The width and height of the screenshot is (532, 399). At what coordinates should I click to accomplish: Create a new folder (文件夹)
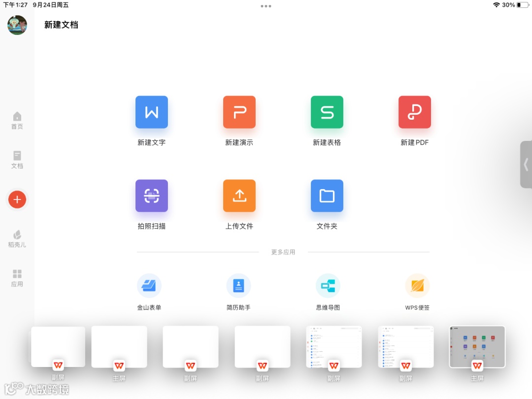click(327, 196)
